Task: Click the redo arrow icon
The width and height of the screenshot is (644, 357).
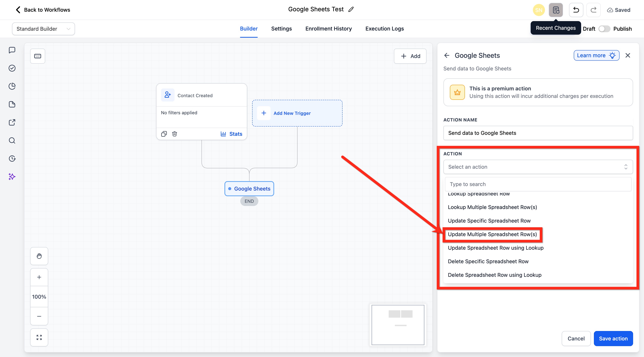Action: pyautogui.click(x=593, y=10)
